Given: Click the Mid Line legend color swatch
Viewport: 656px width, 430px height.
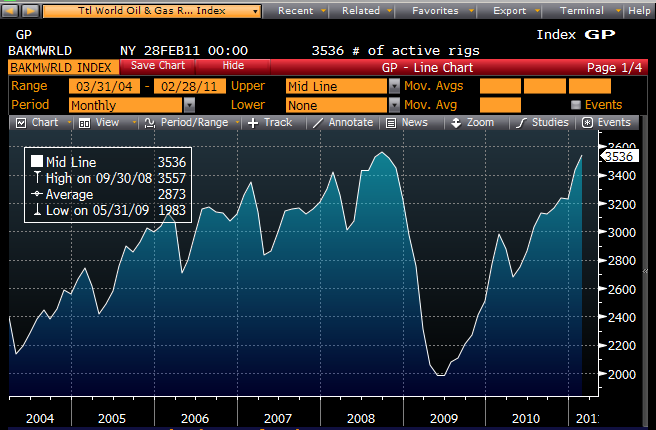Looking at the screenshot, I should click(x=37, y=161).
